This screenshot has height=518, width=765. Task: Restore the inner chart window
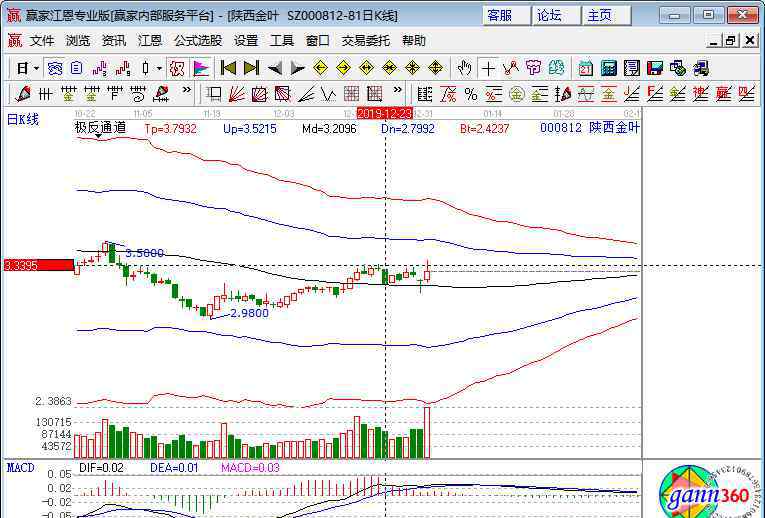[730, 41]
